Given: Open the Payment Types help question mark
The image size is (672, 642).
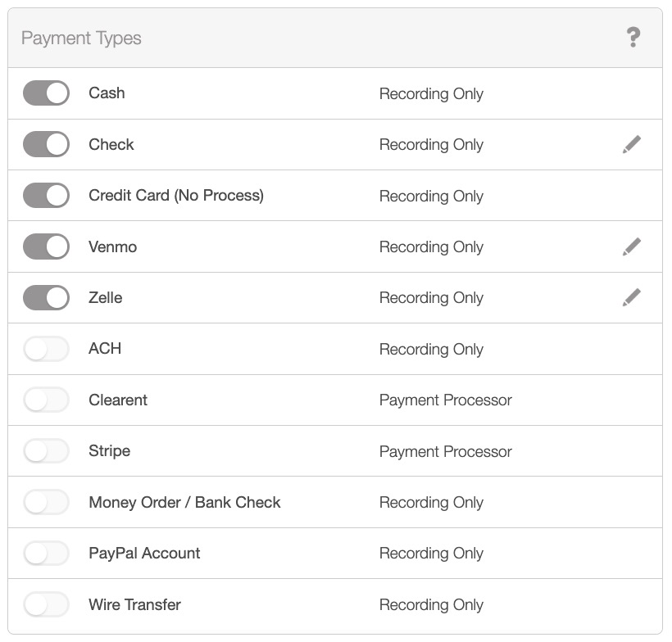Looking at the screenshot, I should pyautogui.click(x=632, y=38).
